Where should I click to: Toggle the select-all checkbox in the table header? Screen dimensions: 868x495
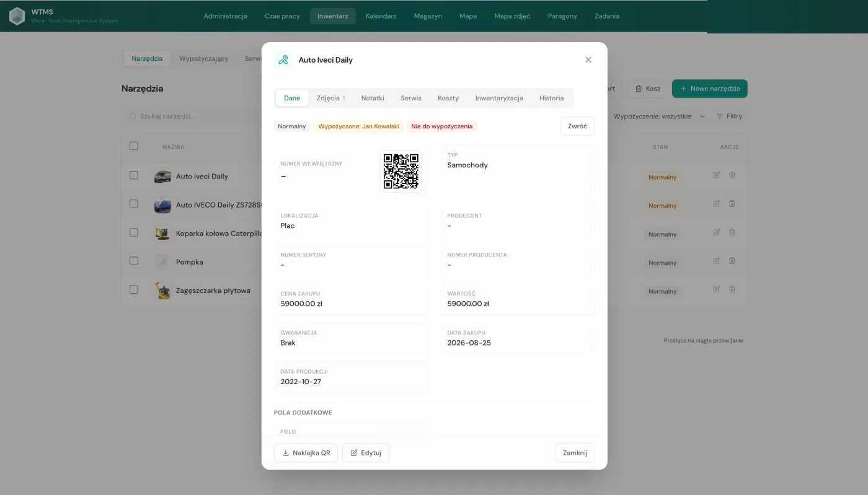point(134,146)
